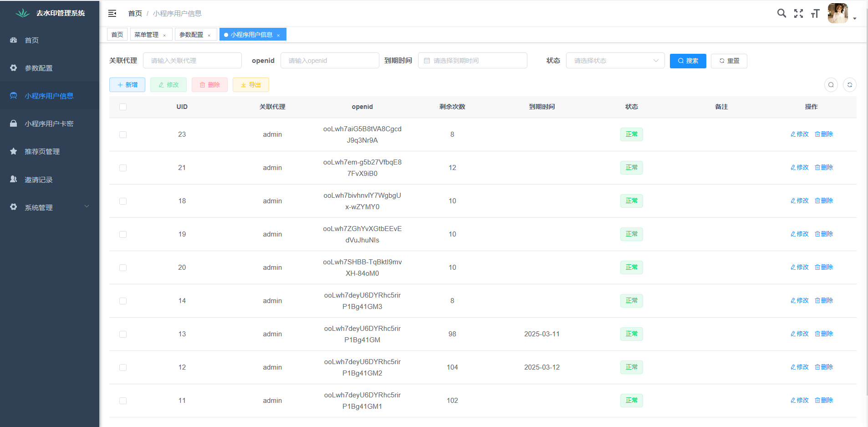Click the round hide-search icon above table
The height and width of the screenshot is (427, 868).
point(831,85)
